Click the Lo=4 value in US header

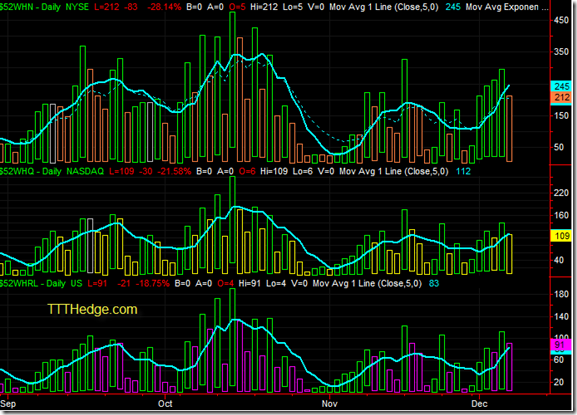coord(276,283)
